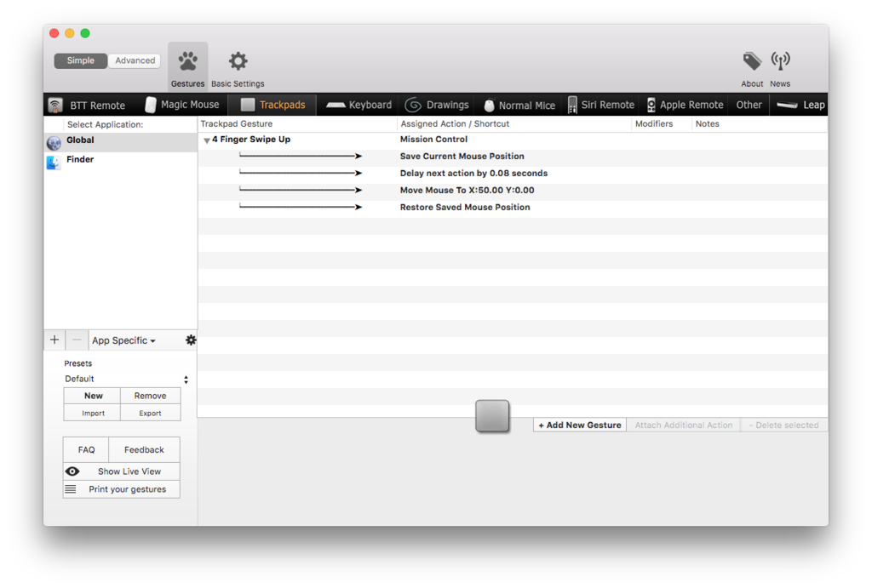872x588 pixels.
Task: Toggle Show Live View eye icon
Action: [x=72, y=471]
